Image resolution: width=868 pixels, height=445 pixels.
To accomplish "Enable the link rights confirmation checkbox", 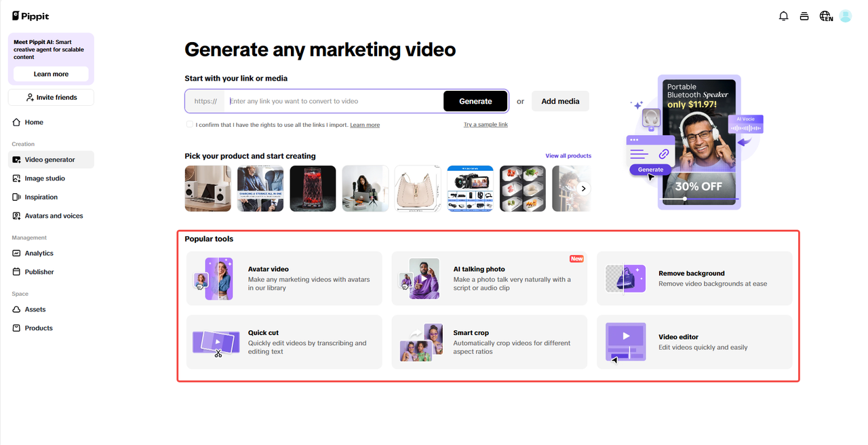I will pos(189,124).
